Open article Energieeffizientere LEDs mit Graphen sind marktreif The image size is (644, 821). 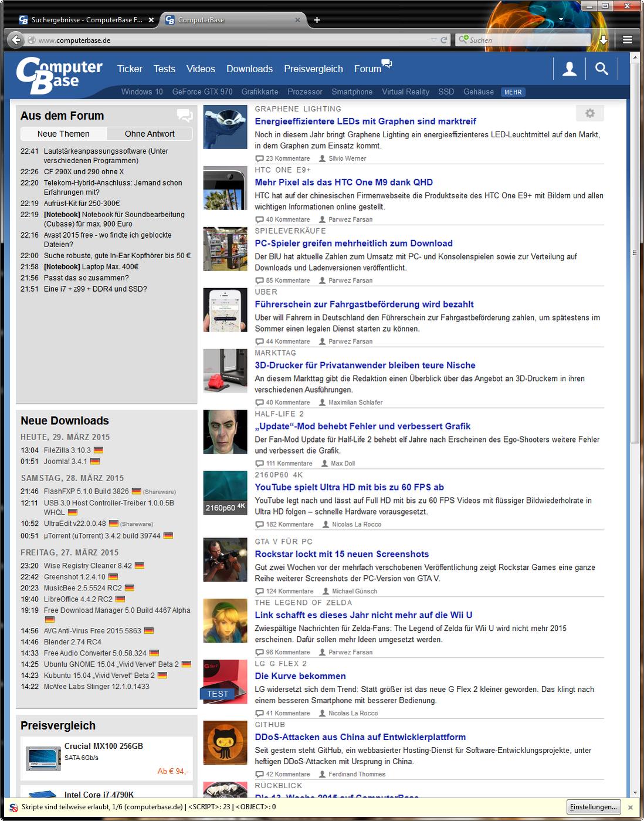tap(365, 121)
